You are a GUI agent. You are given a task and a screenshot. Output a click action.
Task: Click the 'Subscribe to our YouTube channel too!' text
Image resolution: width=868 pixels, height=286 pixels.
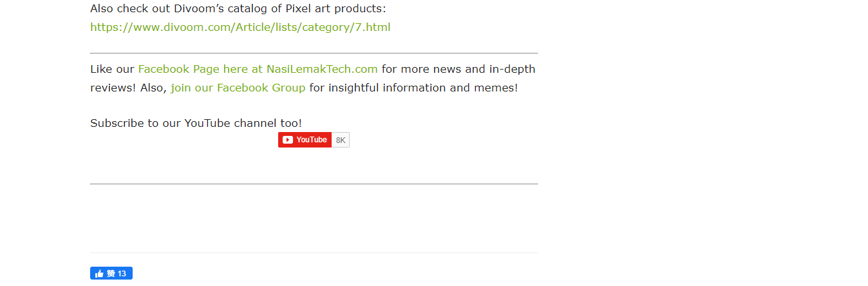[196, 123]
